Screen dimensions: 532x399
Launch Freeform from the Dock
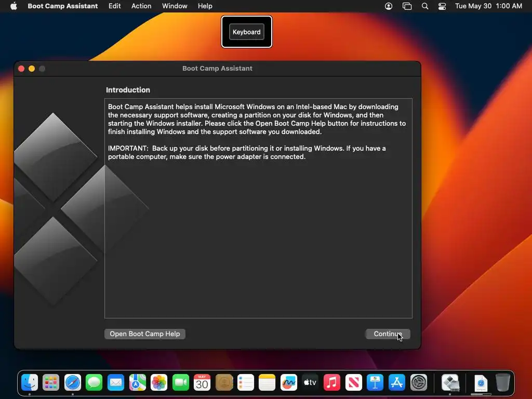pyautogui.click(x=289, y=383)
